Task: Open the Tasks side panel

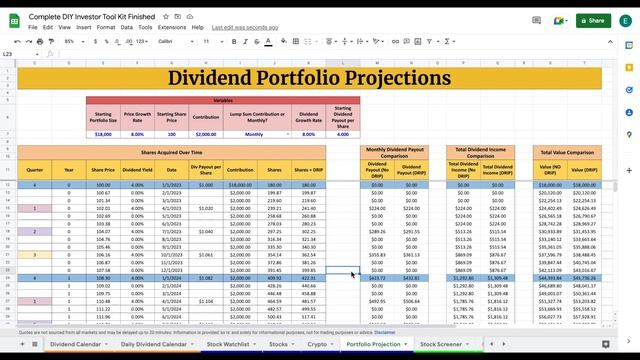Action: tap(629, 90)
